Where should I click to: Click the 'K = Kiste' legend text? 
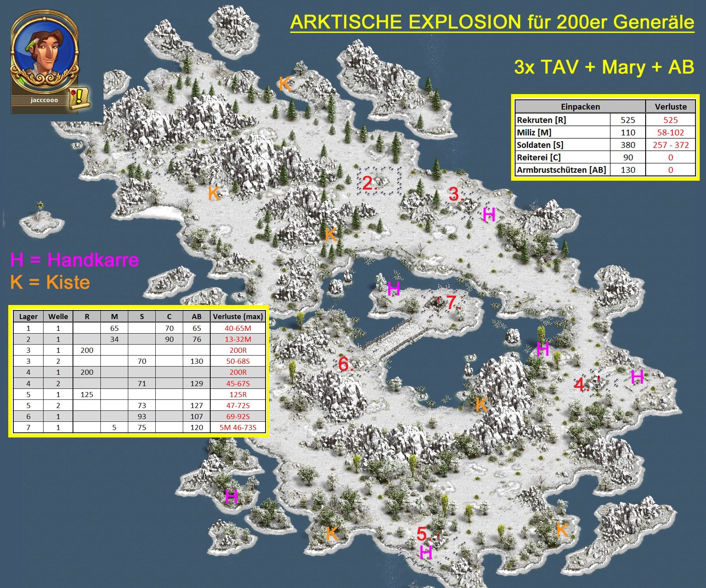(x=50, y=282)
